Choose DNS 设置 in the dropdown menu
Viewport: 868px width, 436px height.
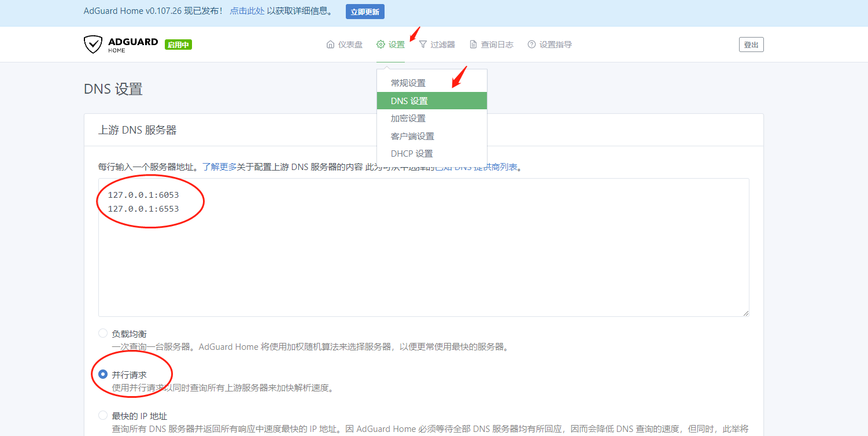click(409, 101)
